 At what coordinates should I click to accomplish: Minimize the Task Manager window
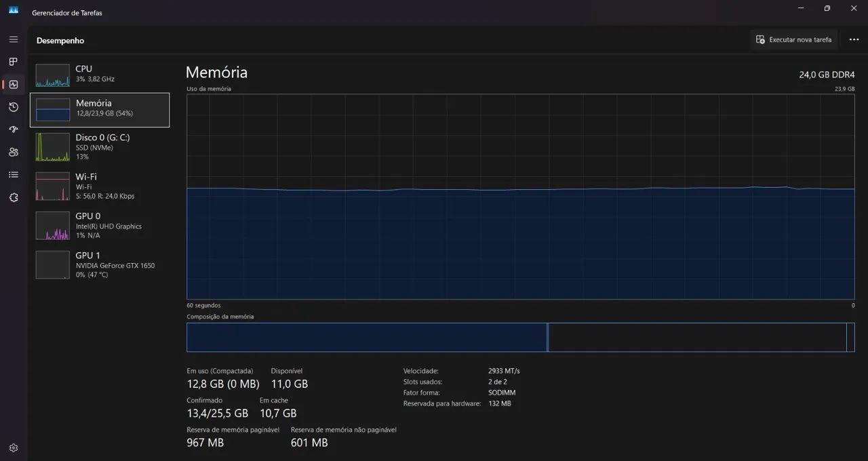coord(800,8)
